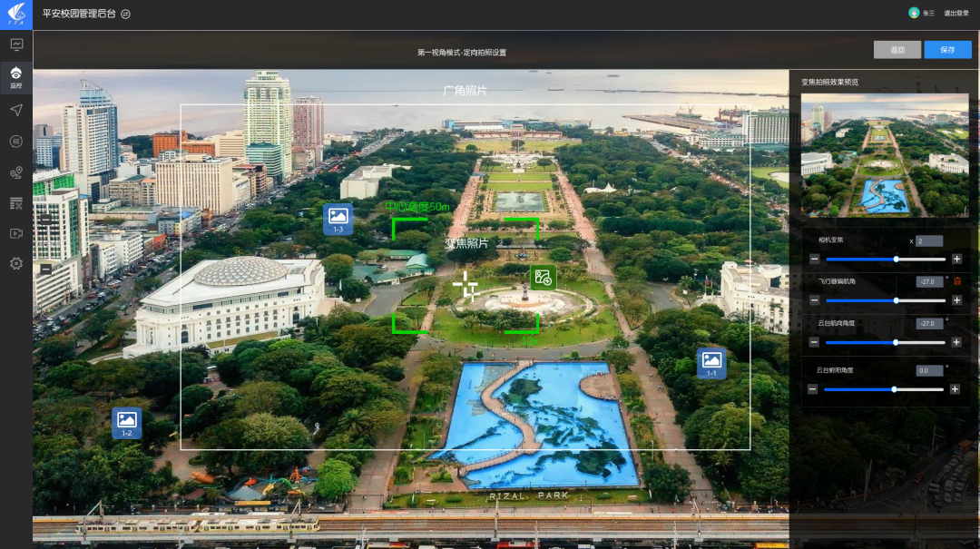Select photo marker 1-1 on the map

(x=711, y=362)
